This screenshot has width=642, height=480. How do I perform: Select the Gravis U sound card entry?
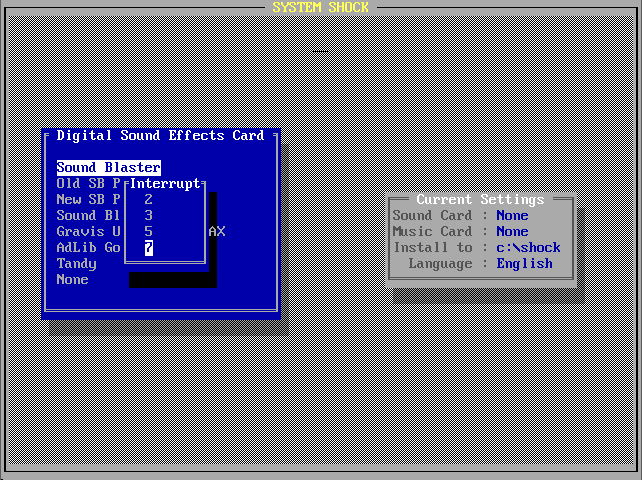88,232
